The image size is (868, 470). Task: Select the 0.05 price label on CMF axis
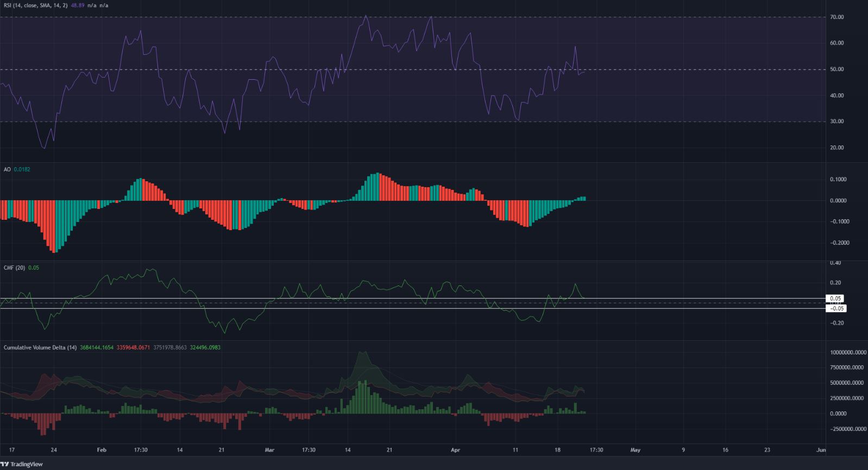point(835,298)
